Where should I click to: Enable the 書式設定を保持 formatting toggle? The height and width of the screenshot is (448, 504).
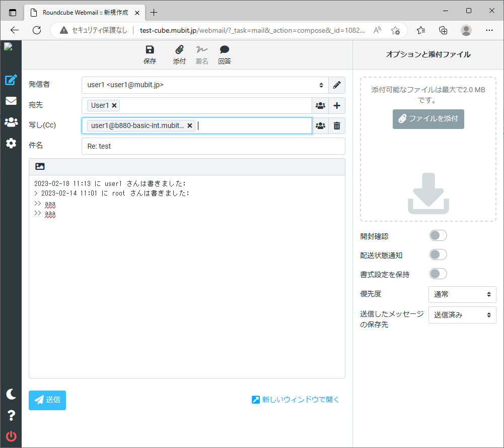tap(438, 274)
